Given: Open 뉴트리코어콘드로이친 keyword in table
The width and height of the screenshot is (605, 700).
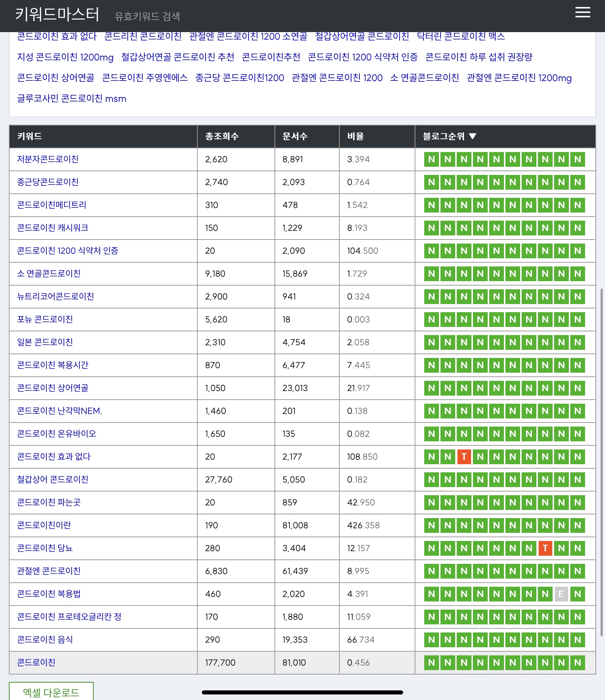Looking at the screenshot, I should coord(55,296).
